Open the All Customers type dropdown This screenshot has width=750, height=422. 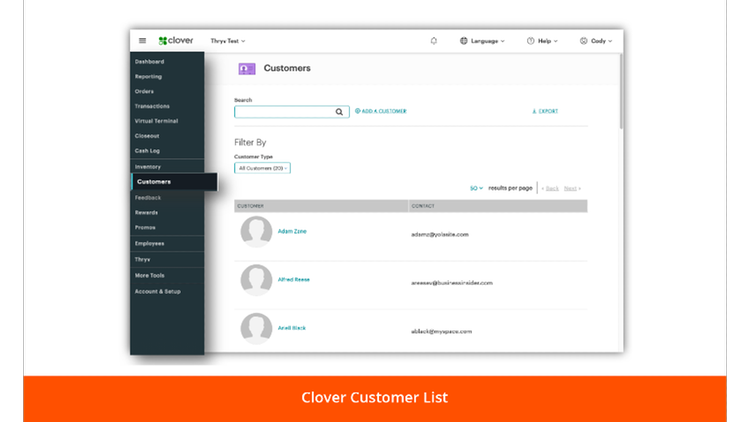(262, 168)
